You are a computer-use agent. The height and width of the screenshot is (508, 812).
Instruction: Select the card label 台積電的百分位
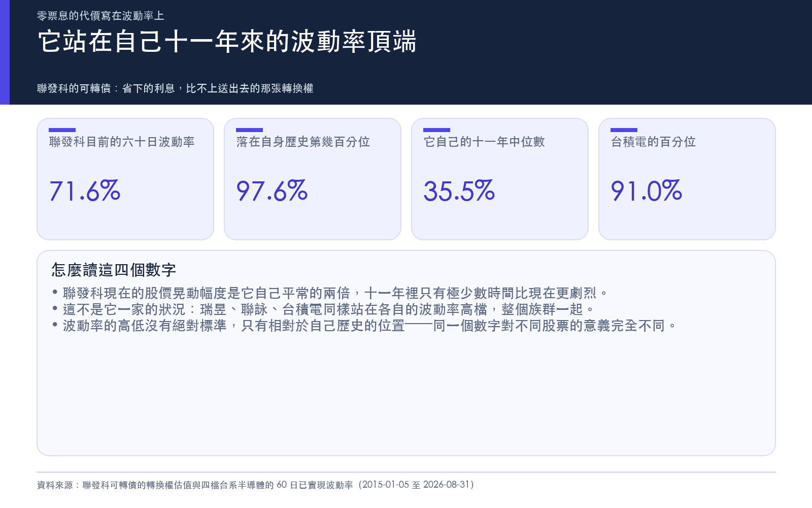[x=653, y=142]
